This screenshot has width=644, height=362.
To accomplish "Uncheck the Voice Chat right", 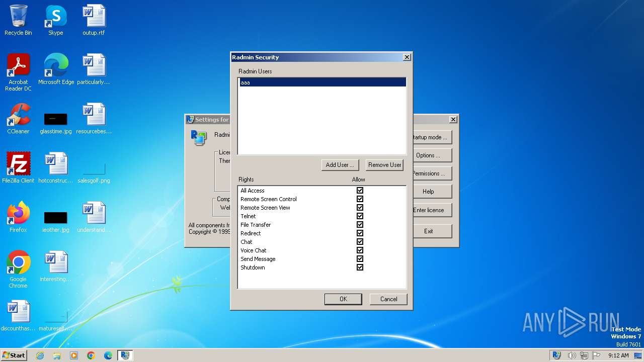I will click(360, 250).
